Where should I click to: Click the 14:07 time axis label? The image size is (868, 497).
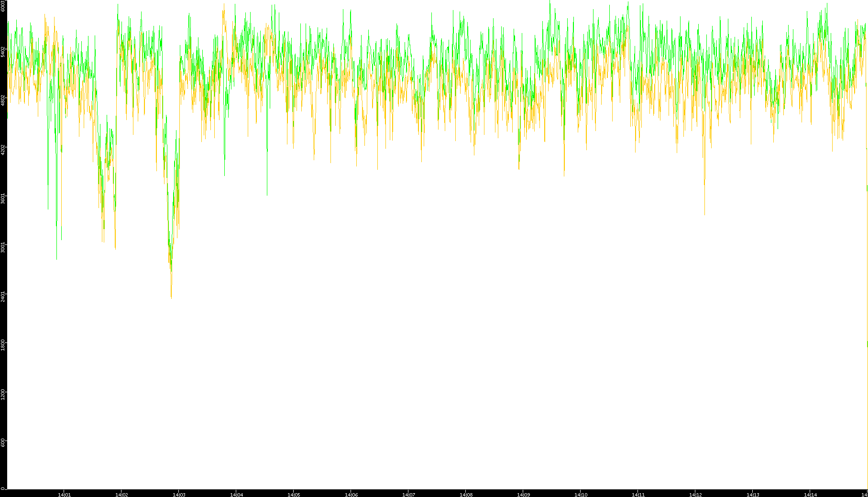click(x=408, y=495)
